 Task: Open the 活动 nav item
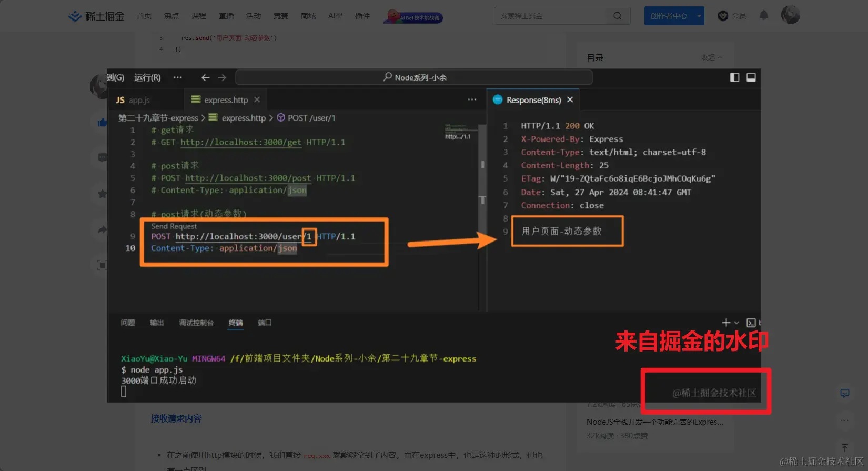point(254,16)
